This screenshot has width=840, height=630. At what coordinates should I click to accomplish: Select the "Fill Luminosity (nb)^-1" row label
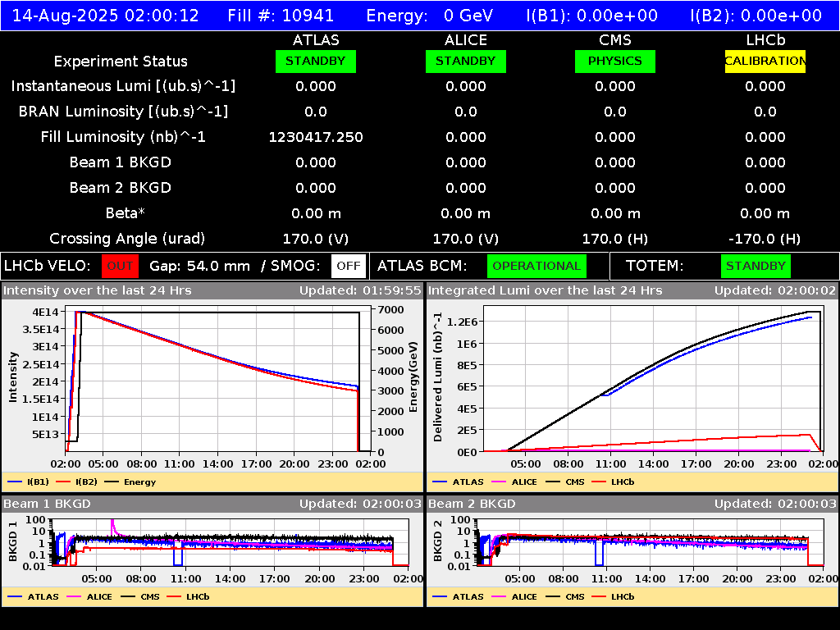tap(123, 137)
